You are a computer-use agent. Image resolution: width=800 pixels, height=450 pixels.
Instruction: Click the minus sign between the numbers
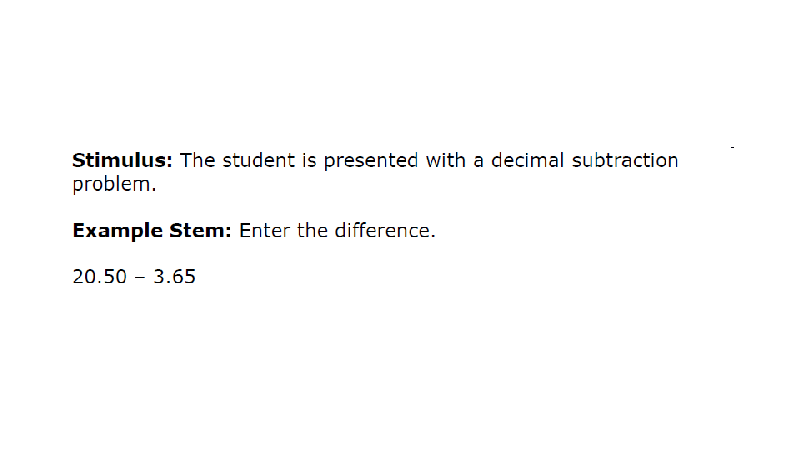[140, 278]
